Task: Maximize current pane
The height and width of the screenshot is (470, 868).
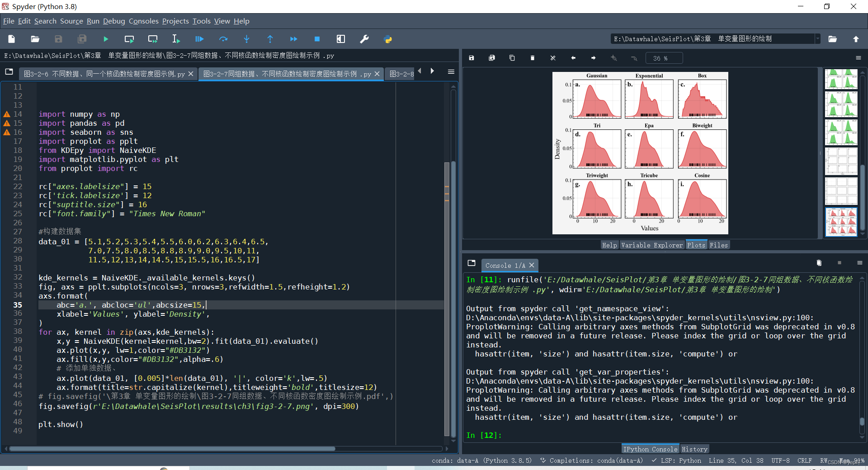Action: (x=341, y=39)
